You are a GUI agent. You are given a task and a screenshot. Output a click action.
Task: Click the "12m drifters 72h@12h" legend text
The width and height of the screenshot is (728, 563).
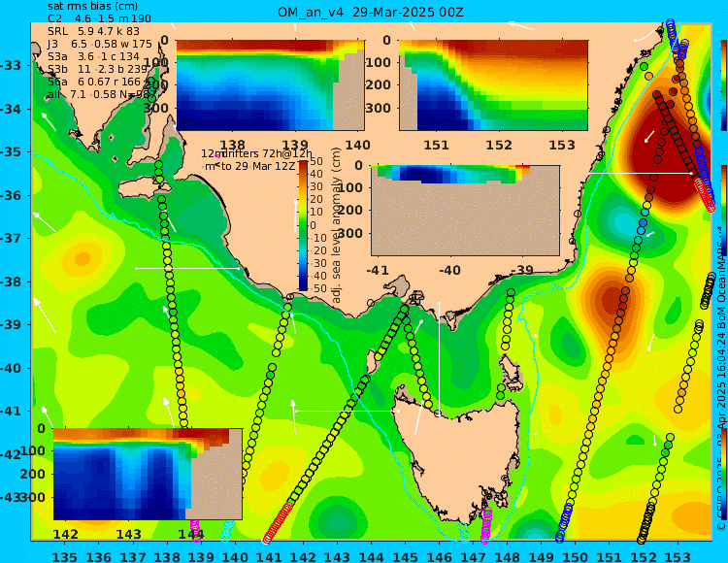pos(257,153)
